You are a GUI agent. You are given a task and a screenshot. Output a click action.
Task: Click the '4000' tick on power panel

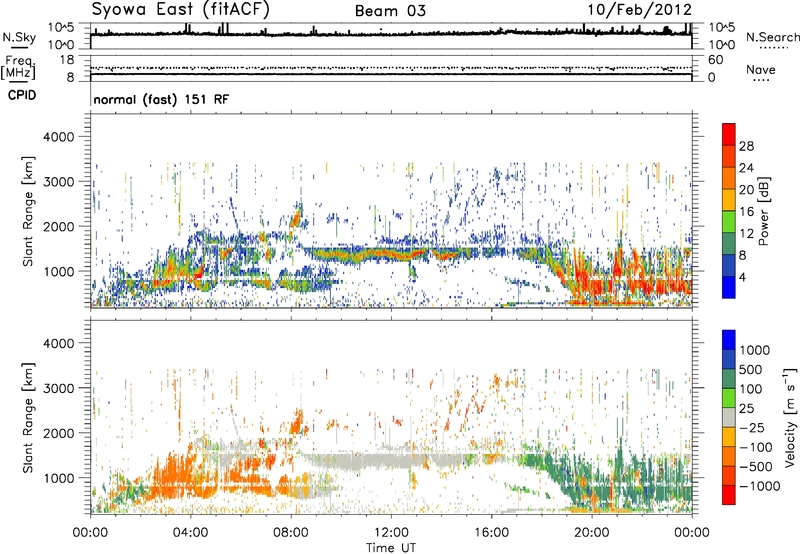tap(58, 137)
